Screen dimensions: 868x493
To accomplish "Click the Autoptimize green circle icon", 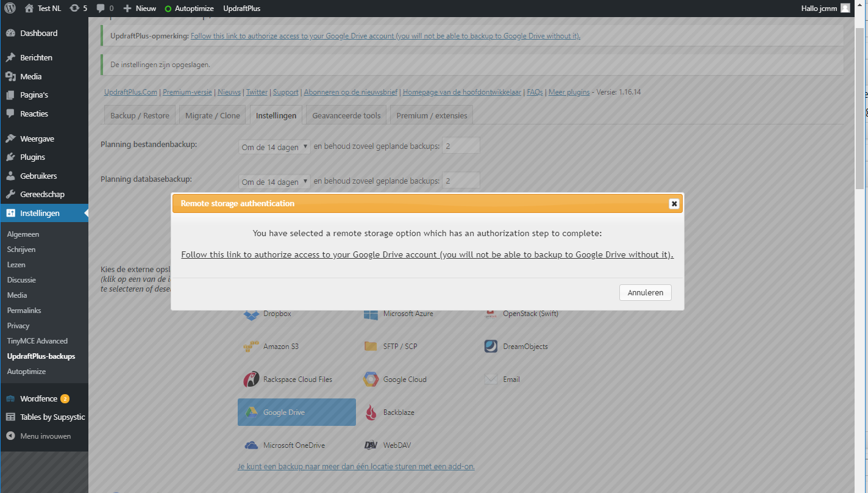I will click(168, 9).
